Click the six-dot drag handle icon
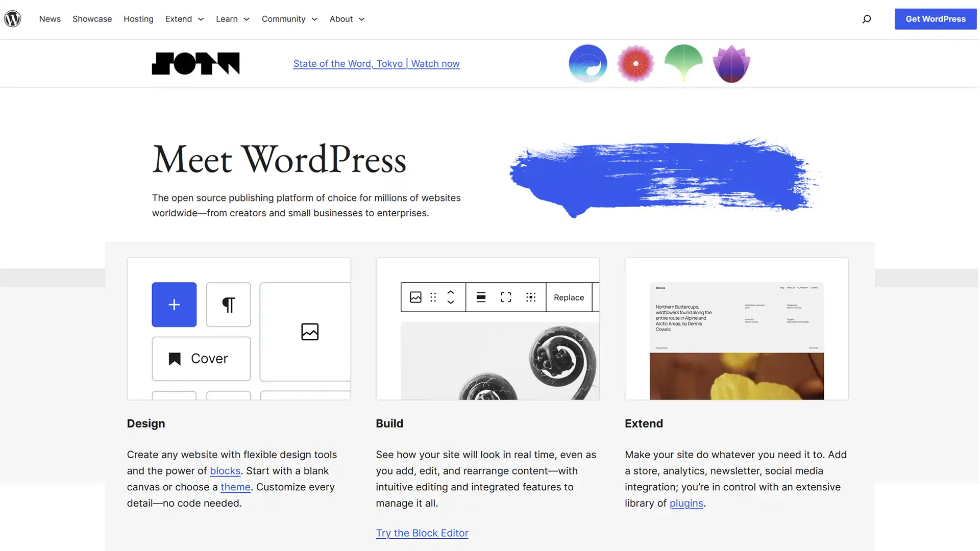Image resolution: width=980 pixels, height=551 pixels. (433, 297)
